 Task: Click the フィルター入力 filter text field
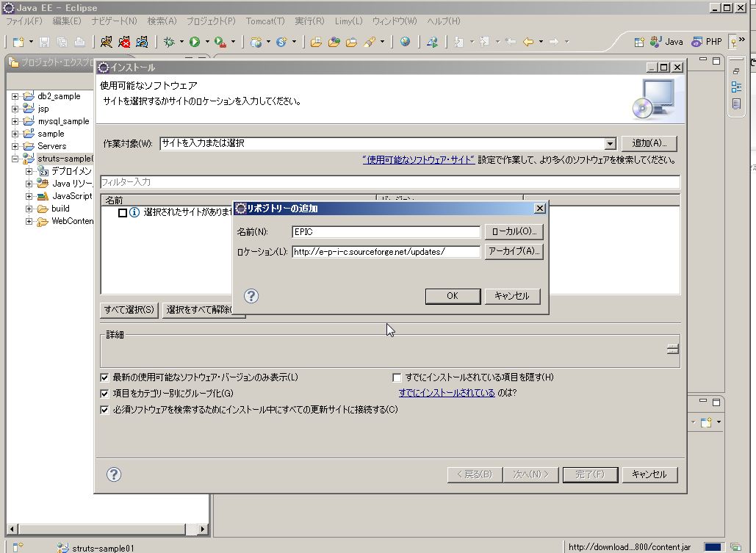tap(390, 182)
